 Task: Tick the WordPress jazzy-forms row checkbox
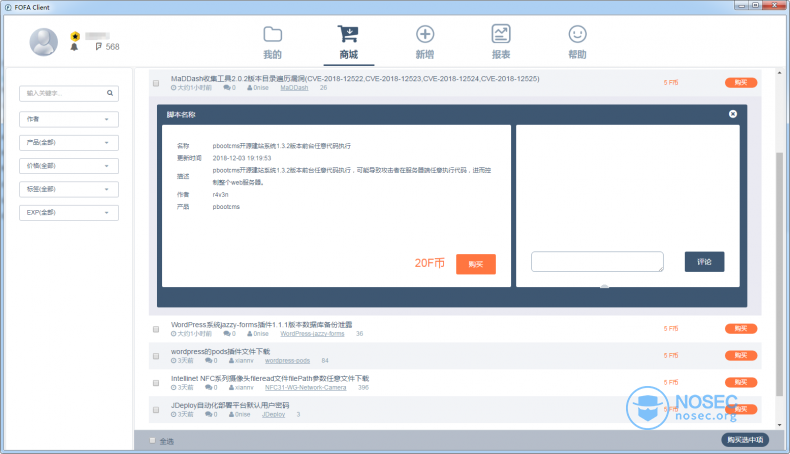pyautogui.click(x=156, y=329)
